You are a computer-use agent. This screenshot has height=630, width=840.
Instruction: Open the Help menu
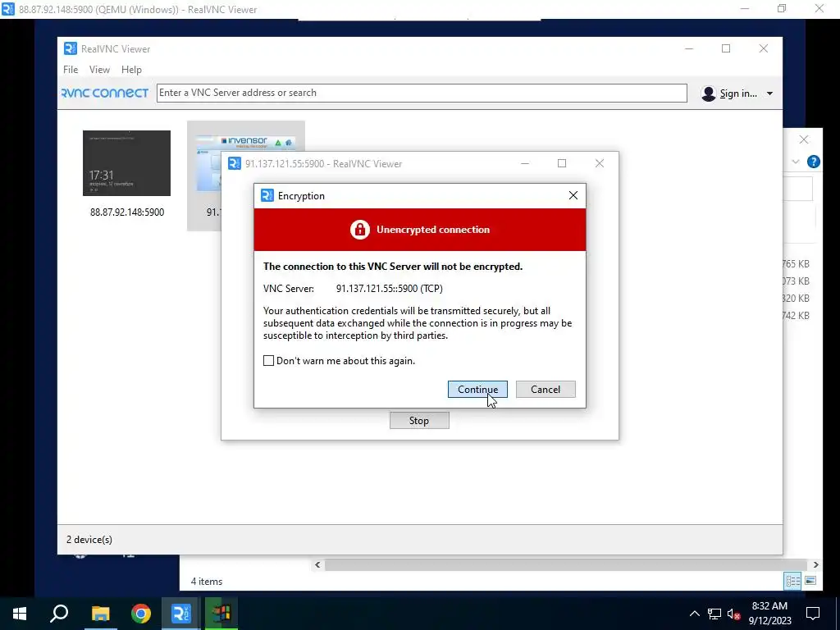(x=131, y=70)
